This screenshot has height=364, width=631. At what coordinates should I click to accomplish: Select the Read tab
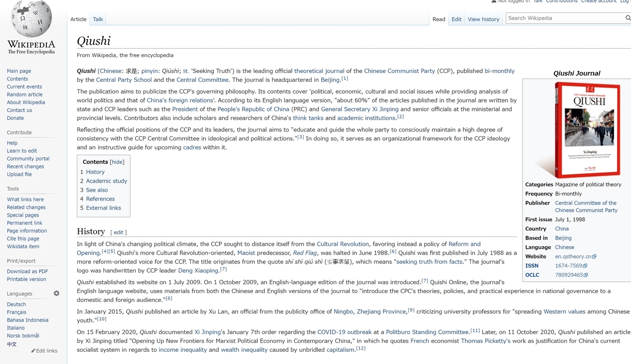(x=439, y=19)
